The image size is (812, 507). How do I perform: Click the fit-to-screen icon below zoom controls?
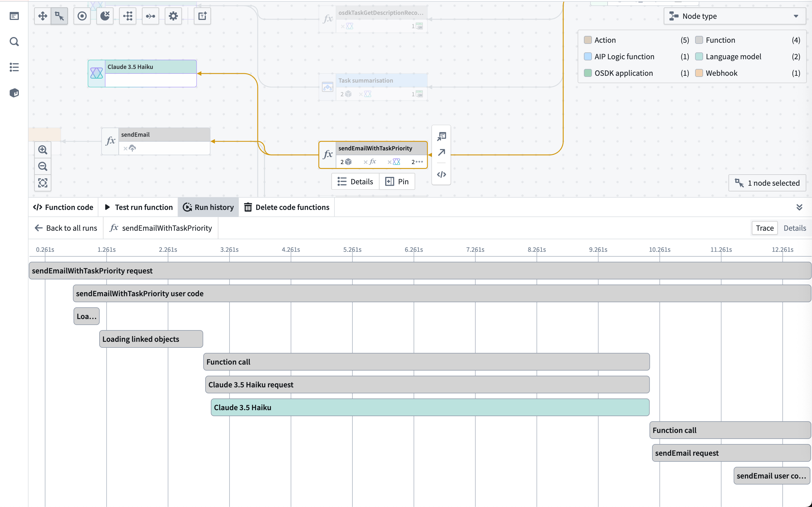(x=42, y=183)
